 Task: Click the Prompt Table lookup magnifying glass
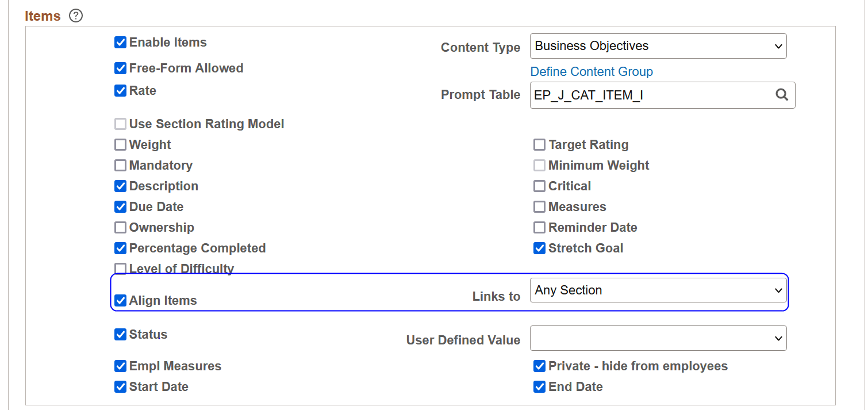click(x=782, y=95)
